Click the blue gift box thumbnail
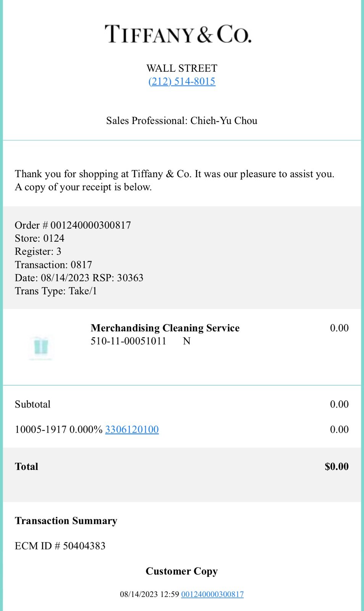This screenshot has width=364, height=611. (x=41, y=347)
